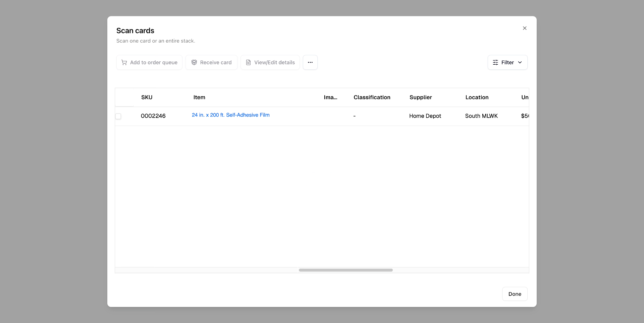Viewport: 644px width, 323px height.
Task: Expand the Filter dropdown
Action: click(x=507, y=62)
